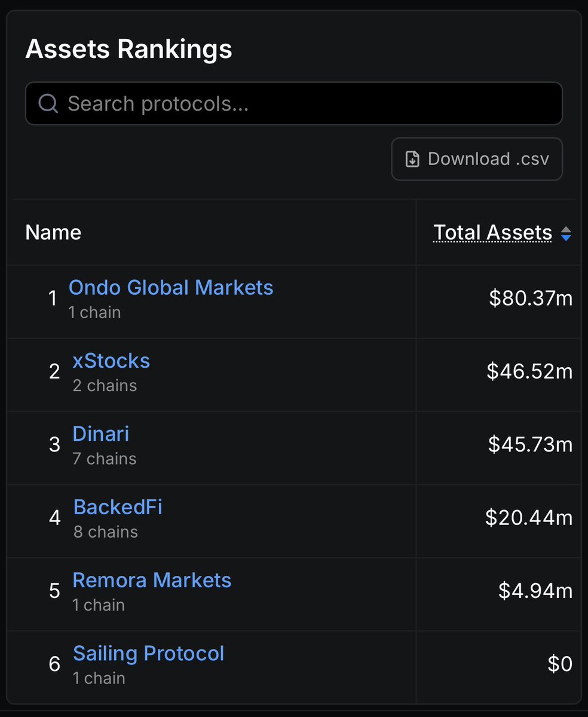Open the xStocks protocol link
This screenshot has height=717, width=588.
[111, 361]
